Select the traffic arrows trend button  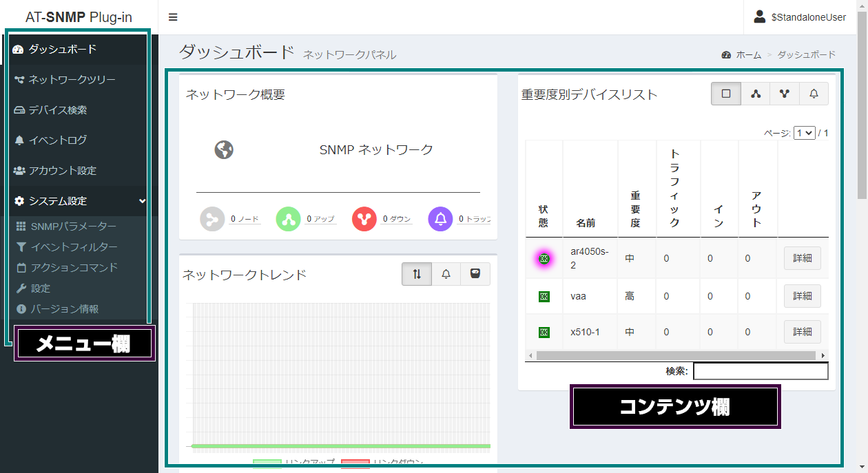(417, 273)
